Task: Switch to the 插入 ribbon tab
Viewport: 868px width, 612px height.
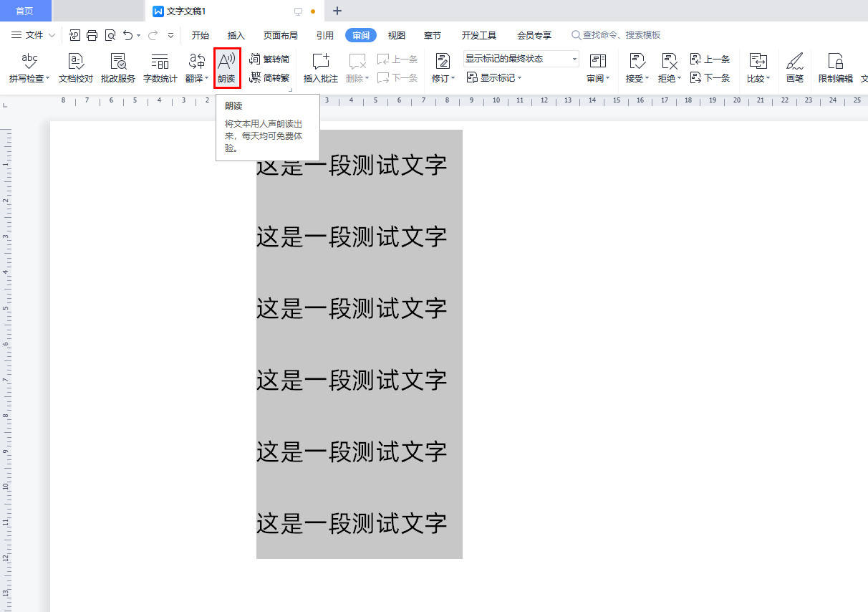Action: (236, 35)
